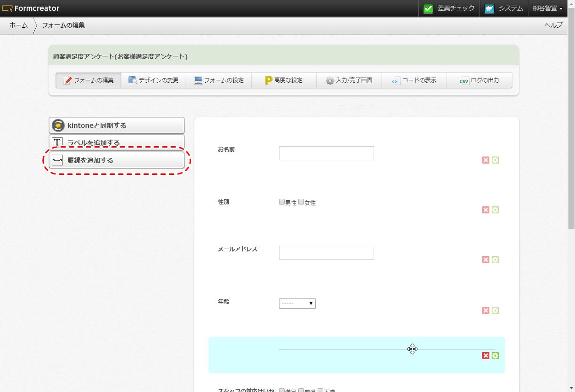Screen dimensions: 575x392
Task: Open settings gear for 性別 field
Action: point(495,210)
